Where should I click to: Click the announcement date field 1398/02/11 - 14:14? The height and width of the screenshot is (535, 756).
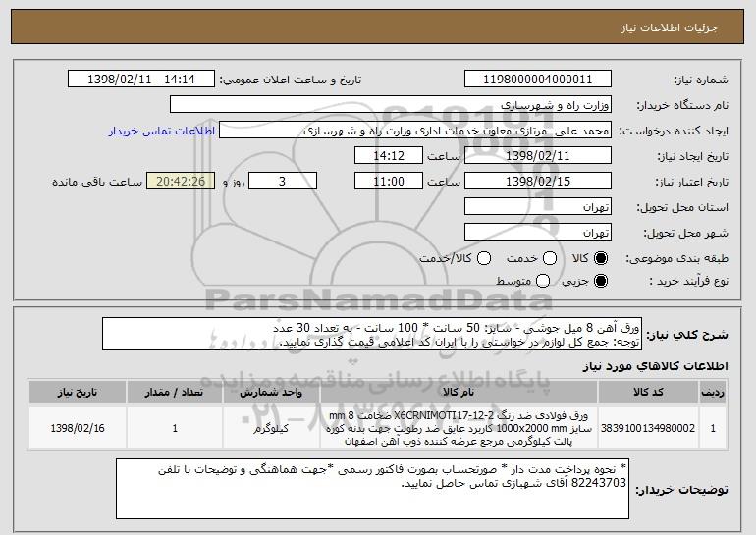[141, 80]
